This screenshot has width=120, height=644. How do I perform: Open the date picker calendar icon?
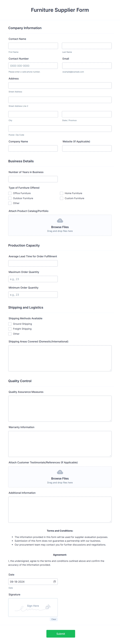tap(55, 582)
